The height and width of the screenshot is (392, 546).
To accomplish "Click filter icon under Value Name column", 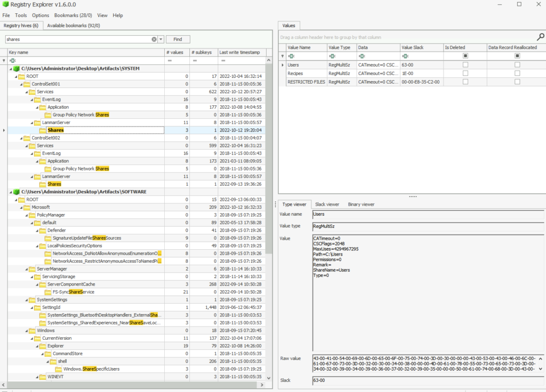I will 292,56.
